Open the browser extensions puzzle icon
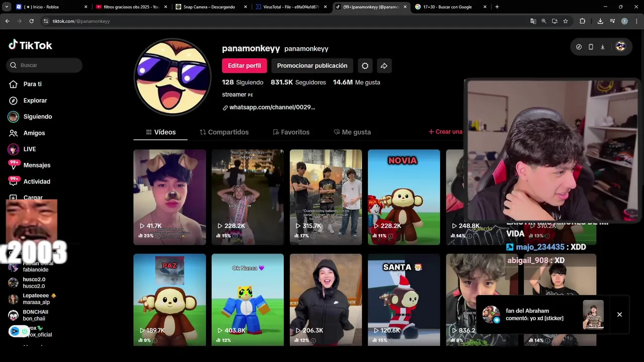The width and height of the screenshot is (644, 362). tap(583, 21)
